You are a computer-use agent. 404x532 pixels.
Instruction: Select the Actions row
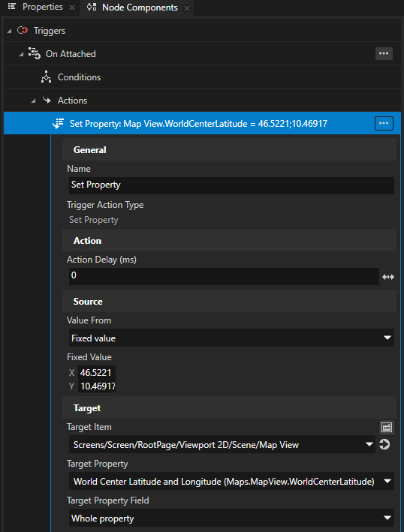[x=202, y=101]
